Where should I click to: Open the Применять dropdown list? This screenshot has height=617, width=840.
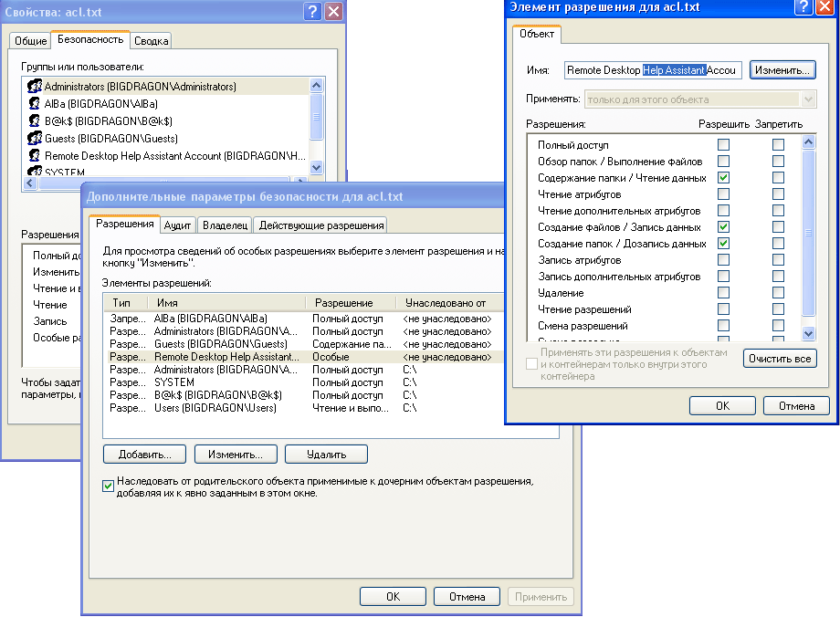tap(808, 99)
